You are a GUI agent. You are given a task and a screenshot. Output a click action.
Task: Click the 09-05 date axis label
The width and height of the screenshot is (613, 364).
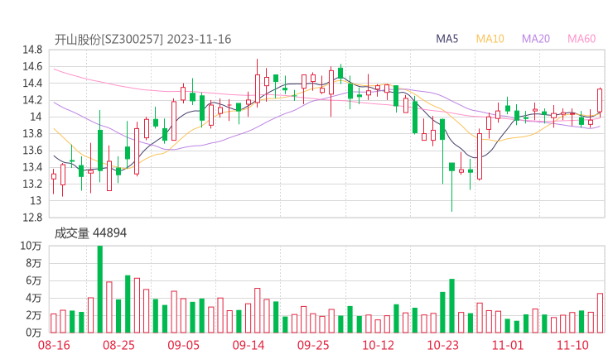(x=183, y=345)
